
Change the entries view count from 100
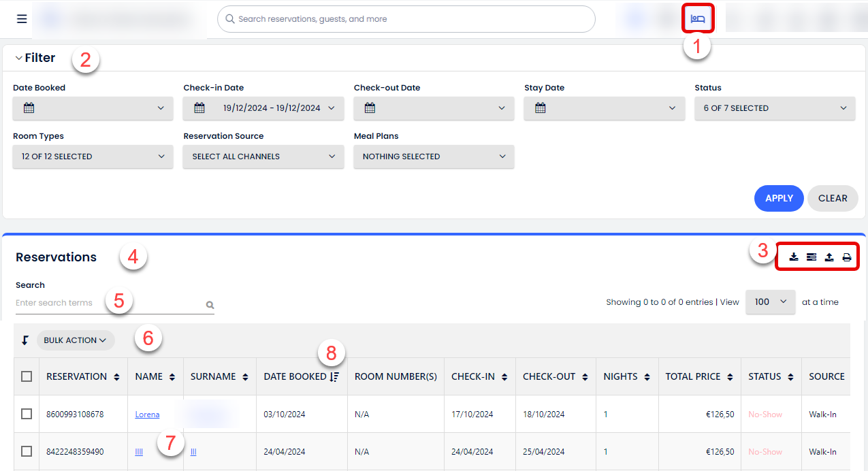(770, 302)
